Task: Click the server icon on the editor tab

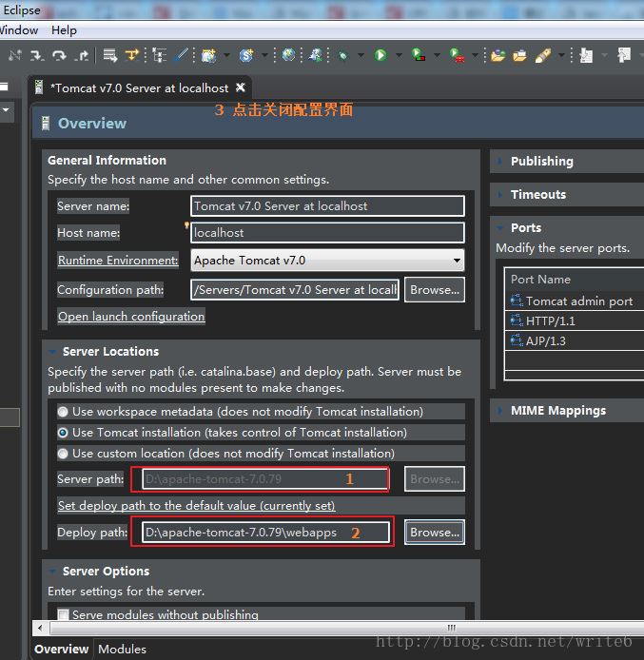Action: pyautogui.click(x=39, y=87)
